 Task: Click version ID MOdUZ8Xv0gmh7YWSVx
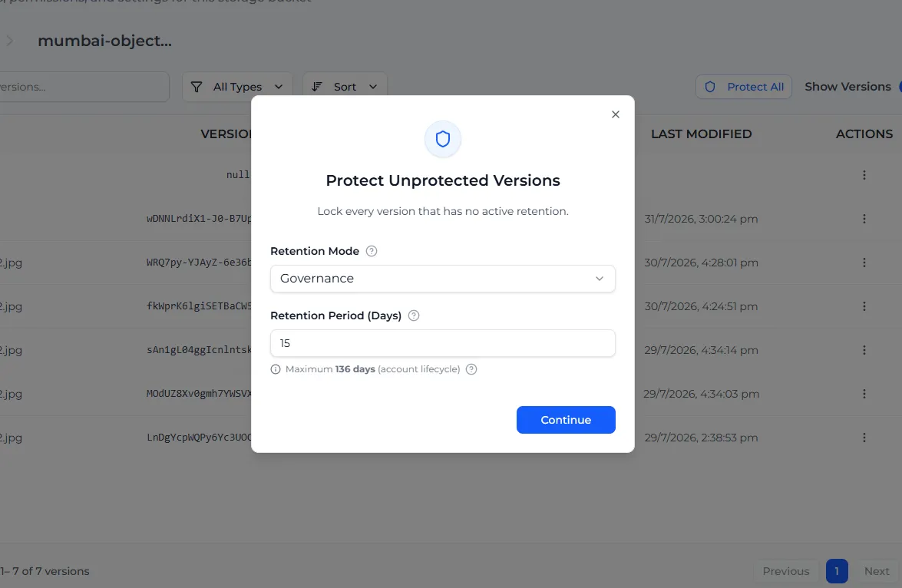[199, 394]
